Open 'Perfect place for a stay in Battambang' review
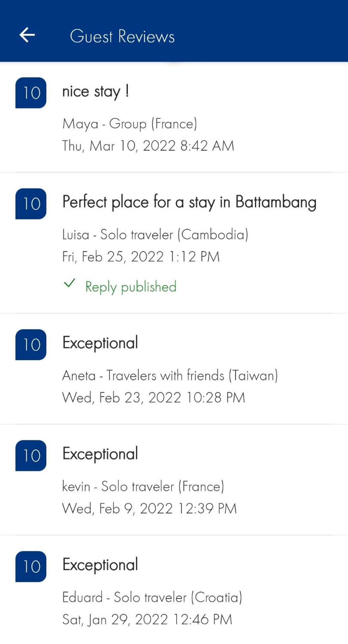Viewport: 348px width, 644px height. click(189, 202)
